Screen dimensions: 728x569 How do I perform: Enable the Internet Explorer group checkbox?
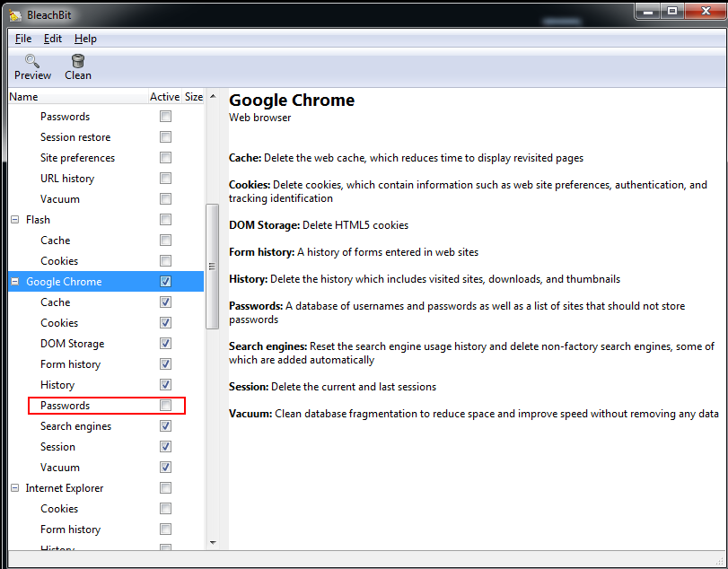click(x=165, y=488)
